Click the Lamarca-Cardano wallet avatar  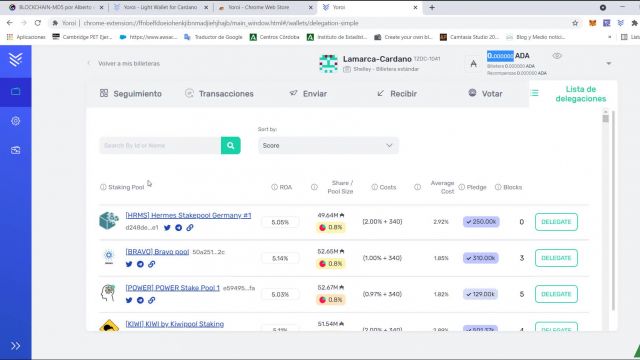click(329, 64)
